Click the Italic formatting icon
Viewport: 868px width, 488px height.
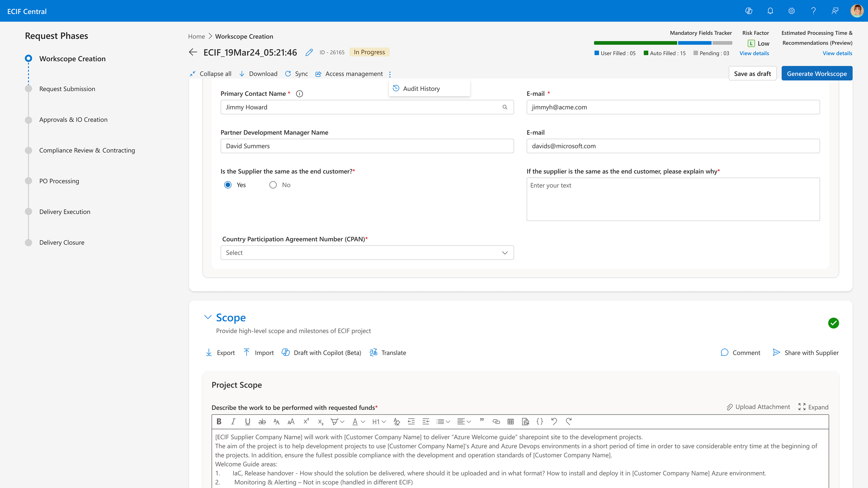click(x=233, y=421)
